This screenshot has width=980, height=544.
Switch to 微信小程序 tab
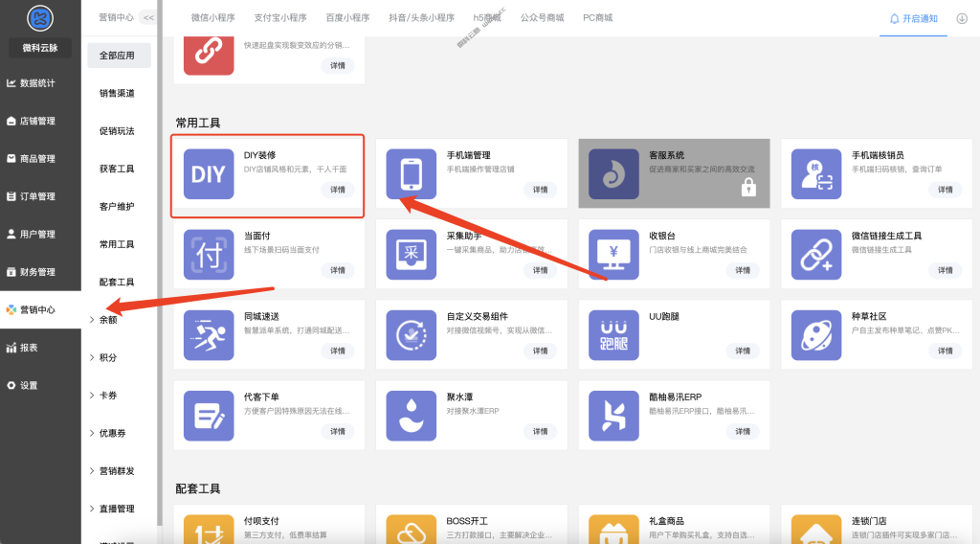(213, 17)
